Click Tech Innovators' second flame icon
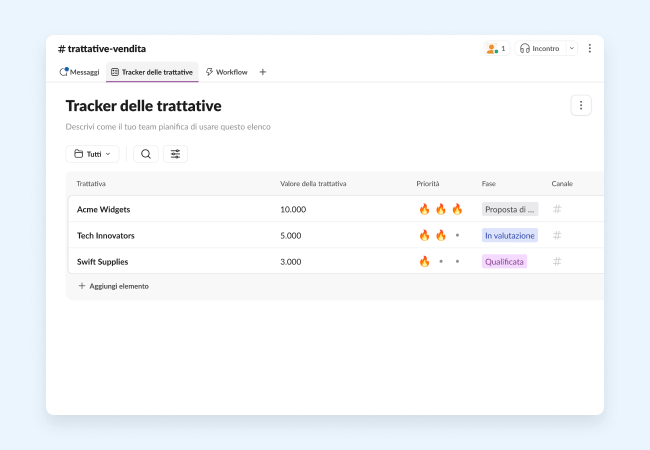The width and height of the screenshot is (650, 450). point(441,235)
